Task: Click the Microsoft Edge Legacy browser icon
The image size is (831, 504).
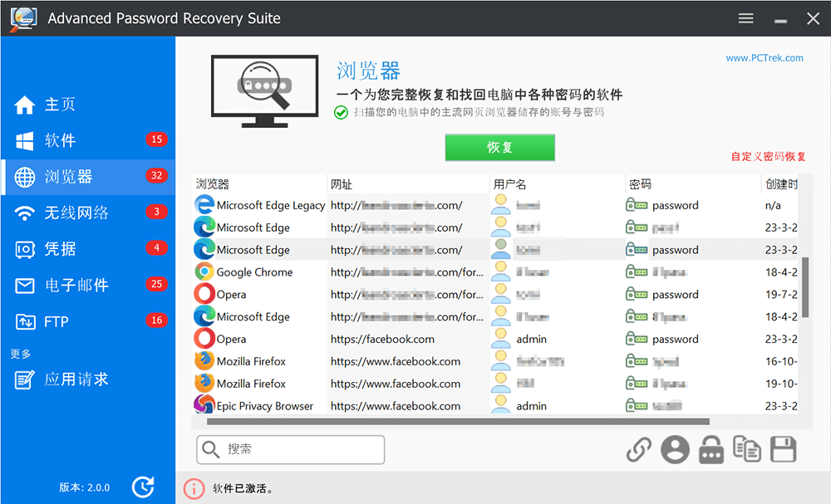Action: [204, 205]
